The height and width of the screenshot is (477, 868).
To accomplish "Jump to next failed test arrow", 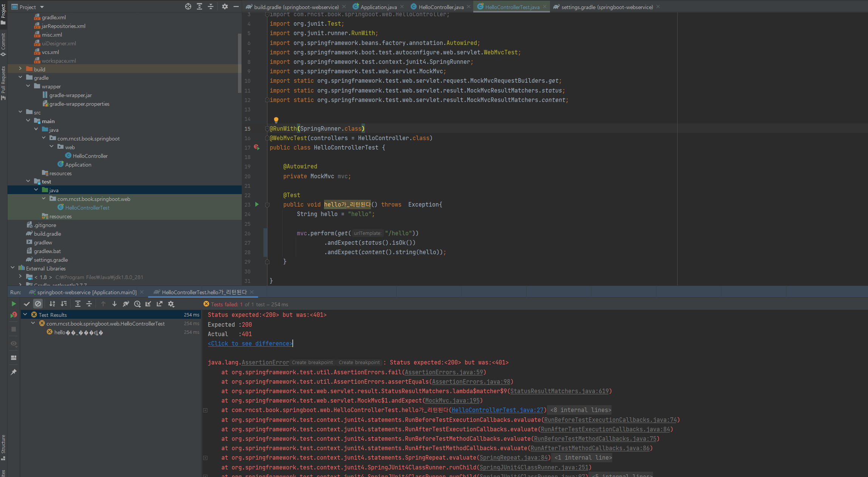I will click(x=114, y=304).
